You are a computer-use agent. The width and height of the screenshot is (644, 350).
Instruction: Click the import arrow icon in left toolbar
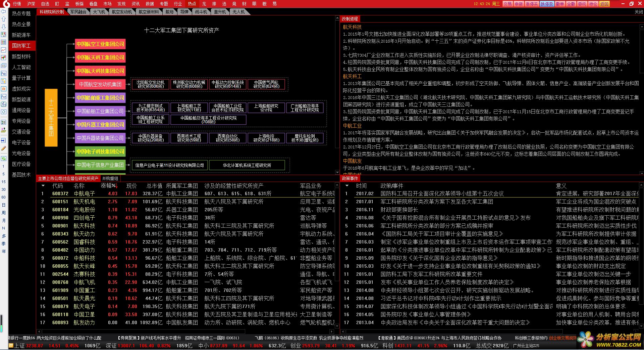coord(4,140)
